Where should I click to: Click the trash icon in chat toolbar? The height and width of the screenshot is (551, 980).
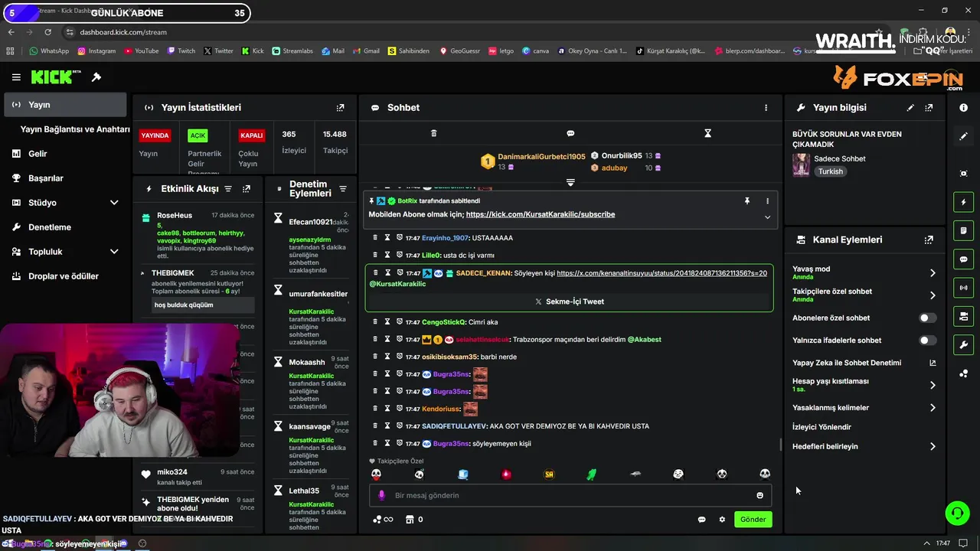[433, 133]
